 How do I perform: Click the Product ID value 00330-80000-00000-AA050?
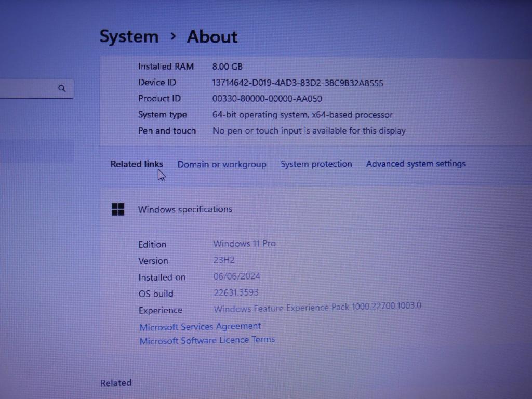(x=267, y=99)
